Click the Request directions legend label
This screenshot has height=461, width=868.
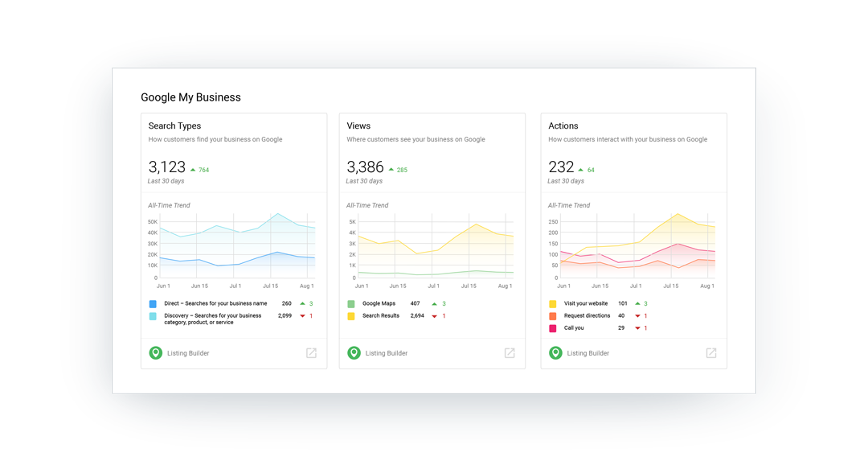click(587, 316)
